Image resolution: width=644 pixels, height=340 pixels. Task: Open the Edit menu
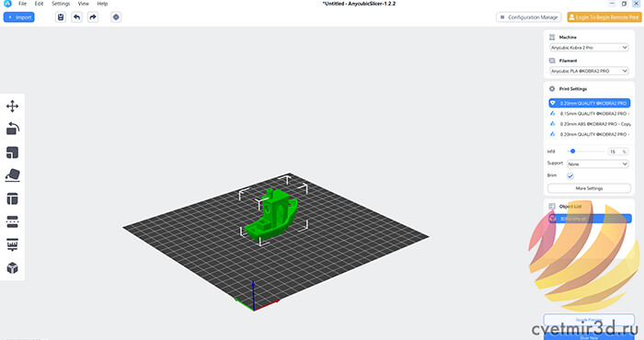point(39,4)
